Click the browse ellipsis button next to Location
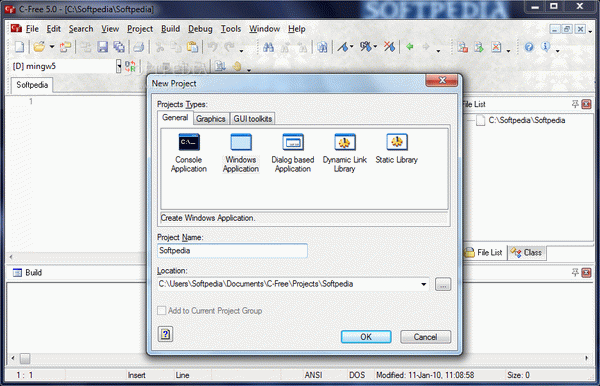600x386 pixels. [443, 284]
